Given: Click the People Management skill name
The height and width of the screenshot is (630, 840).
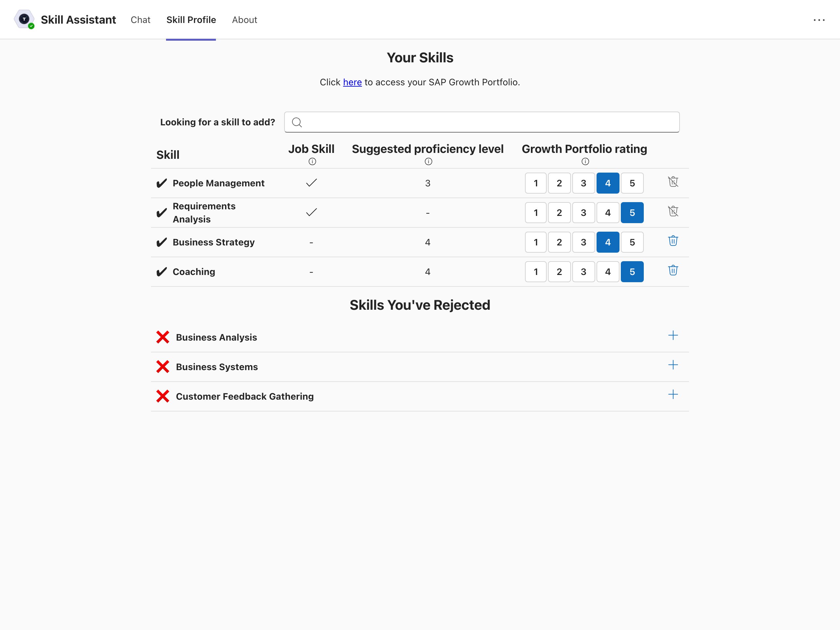Looking at the screenshot, I should [x=218, y=183].
